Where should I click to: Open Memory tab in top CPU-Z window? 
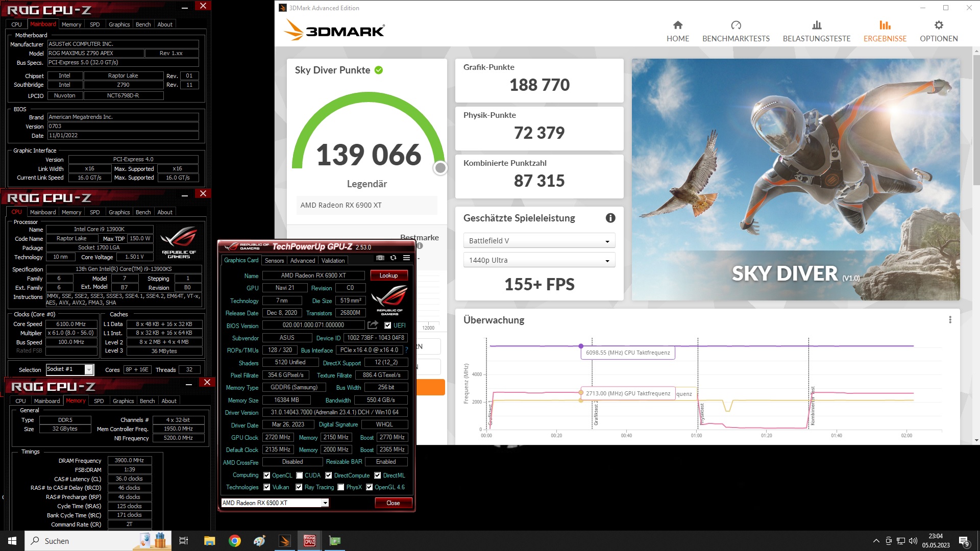point(71,24)
